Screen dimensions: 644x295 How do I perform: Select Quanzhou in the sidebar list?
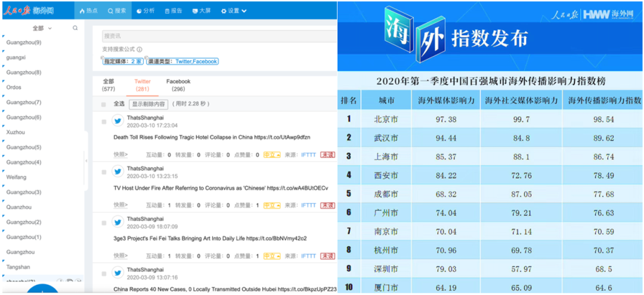(19, 207)
